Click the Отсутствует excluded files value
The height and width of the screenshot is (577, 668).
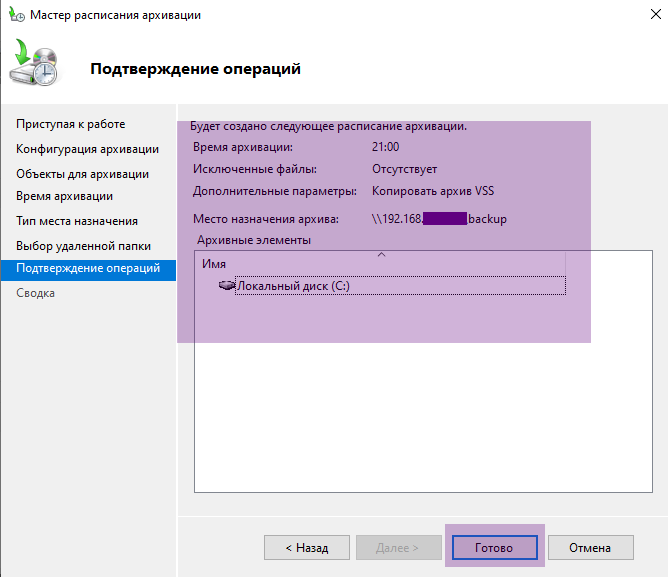click(405, 169)
